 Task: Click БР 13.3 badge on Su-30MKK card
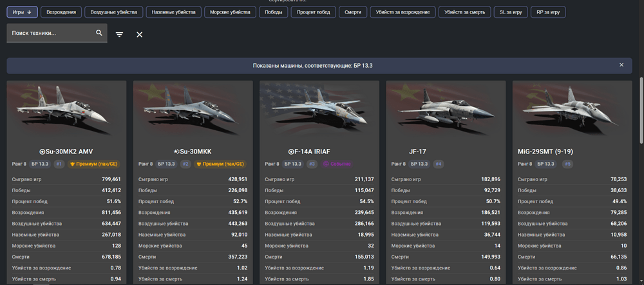click(x=167, y=164)
